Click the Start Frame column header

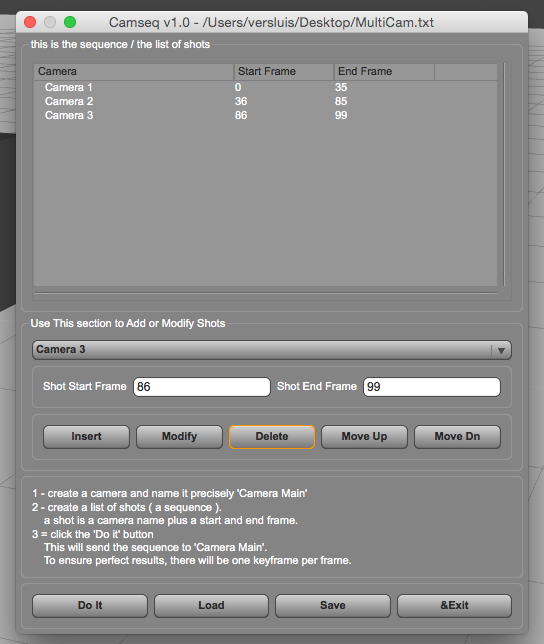(x=284, y=71)
